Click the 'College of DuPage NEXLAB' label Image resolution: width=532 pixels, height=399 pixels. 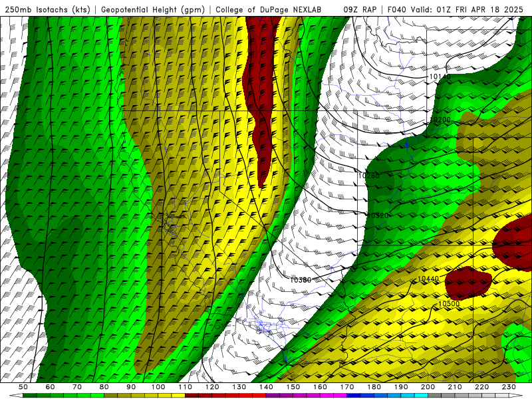268,9
